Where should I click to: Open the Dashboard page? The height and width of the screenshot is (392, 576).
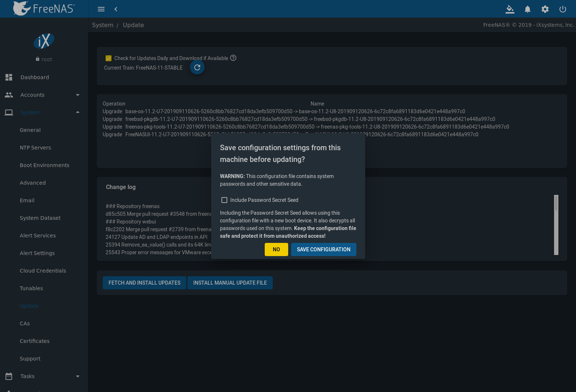point(34,77)
